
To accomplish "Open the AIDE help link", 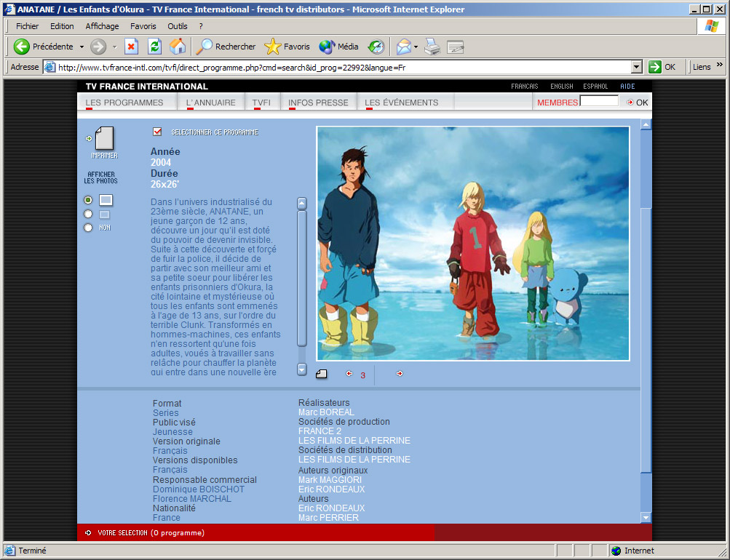I will pyautogui.click(x=627, y=86).
